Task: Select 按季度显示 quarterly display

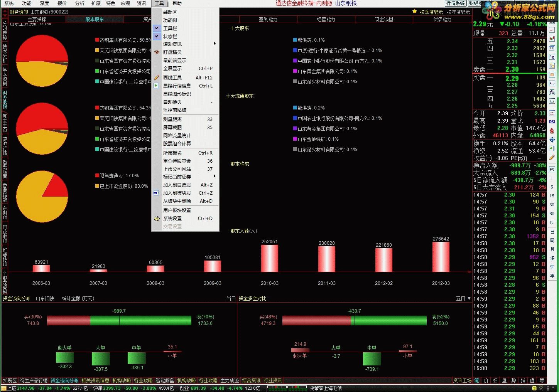Action: pos(431,12)
